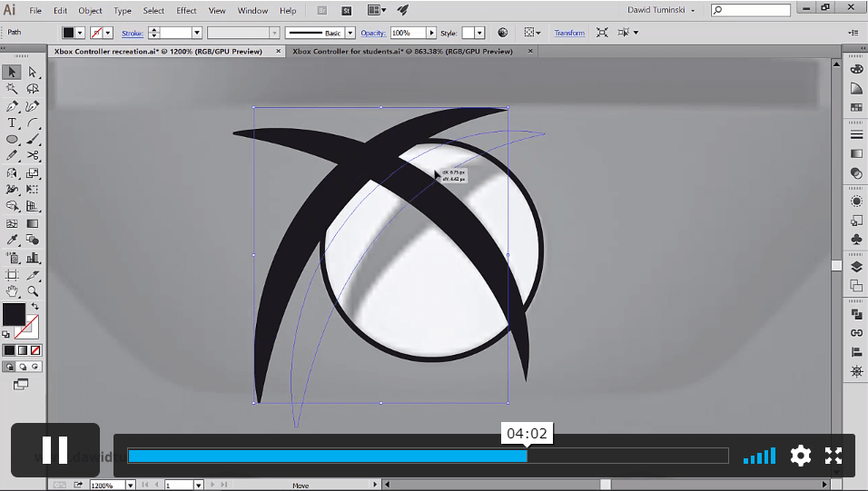
Task: Select the Selection tool in toolbar
Action: [12, 72]
